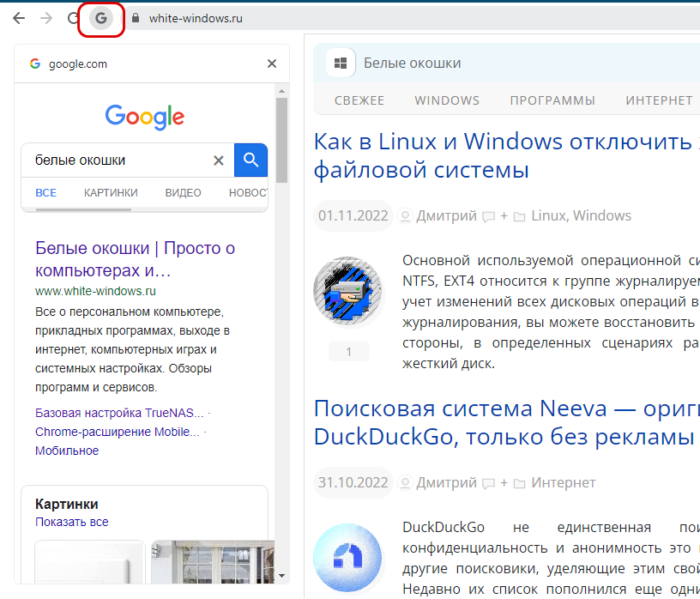Close the google.com side panel
Viewport: 700px width, 599px height.
271,64
